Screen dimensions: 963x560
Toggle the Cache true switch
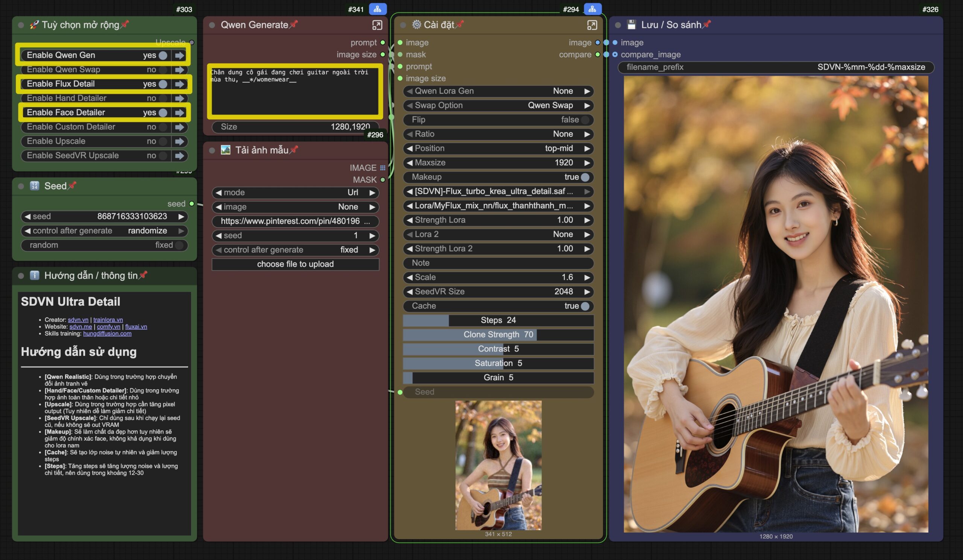(585, 306)
